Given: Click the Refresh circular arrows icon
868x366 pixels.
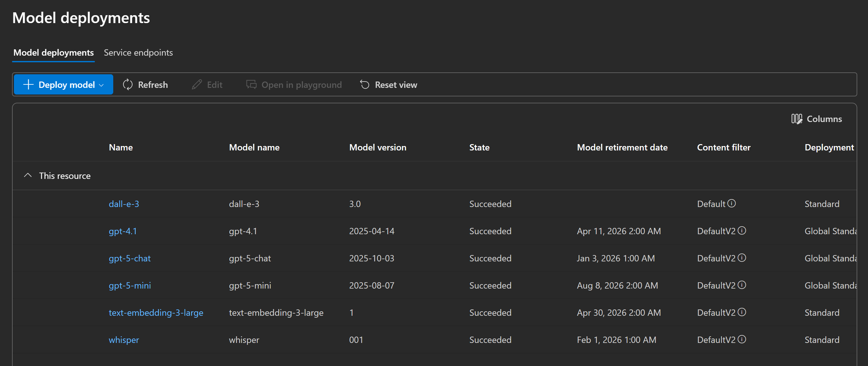Looking at the screenshot, I should tap(128, 84).
